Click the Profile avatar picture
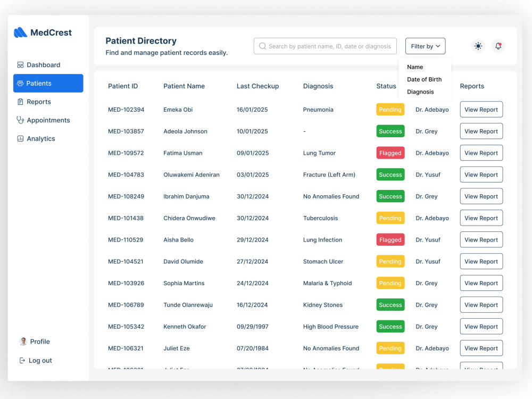The width and height of the screenshot is (532, 399). click(23, 342)
